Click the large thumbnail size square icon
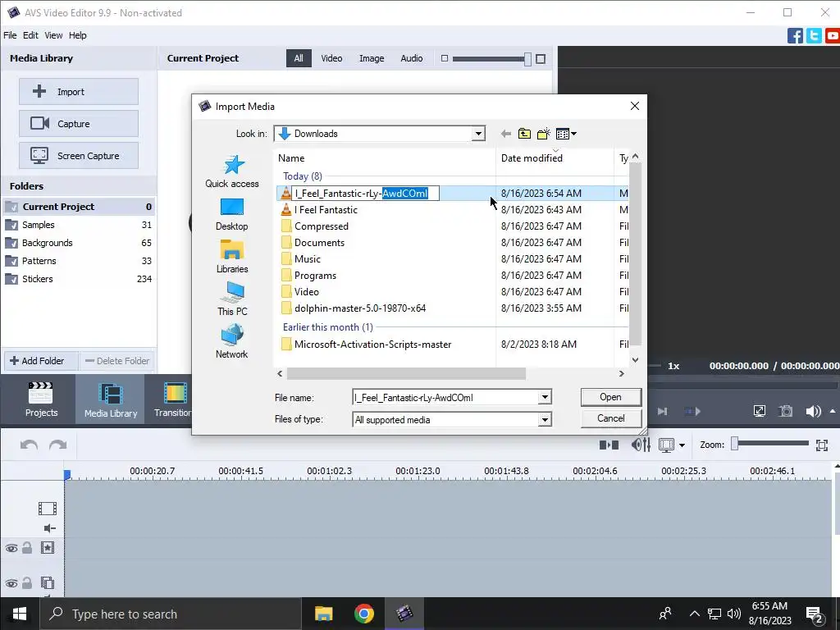 click(x=541, y=59)
